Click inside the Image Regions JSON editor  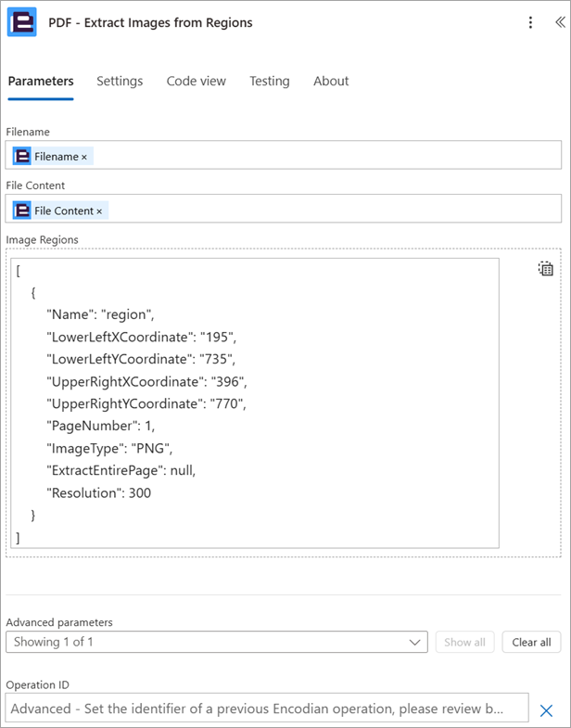point(255,403)
